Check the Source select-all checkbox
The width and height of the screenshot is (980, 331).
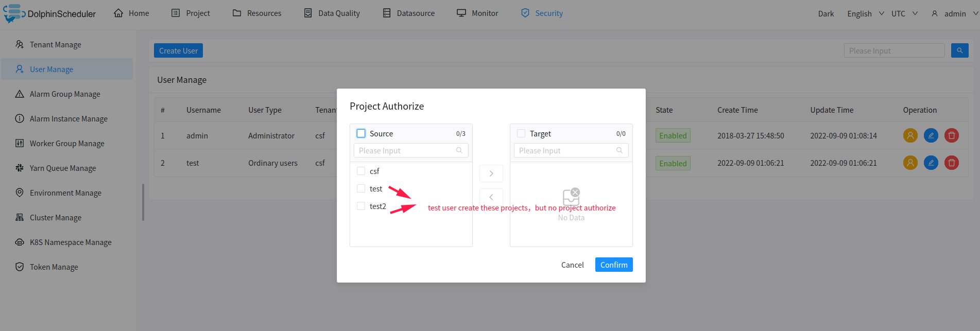click(361, 133)
